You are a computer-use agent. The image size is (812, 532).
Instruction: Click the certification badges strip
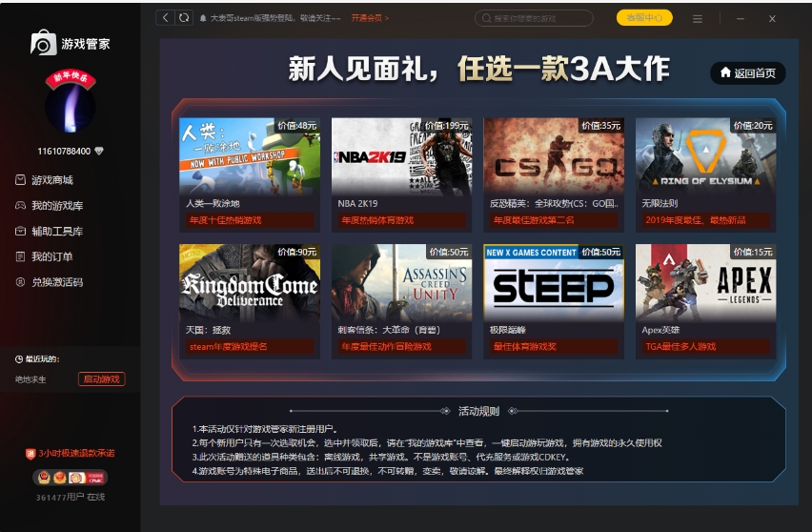click(x=70, y=477)
